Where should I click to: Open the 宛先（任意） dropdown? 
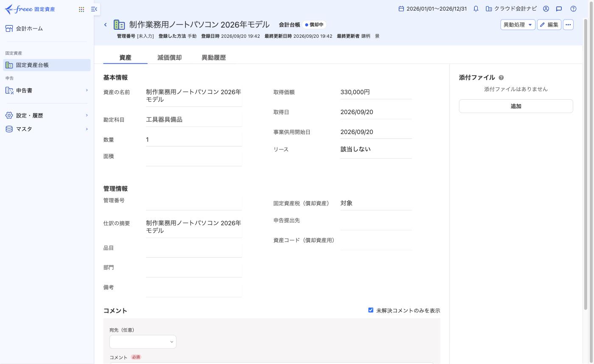(x=143, y=342)
